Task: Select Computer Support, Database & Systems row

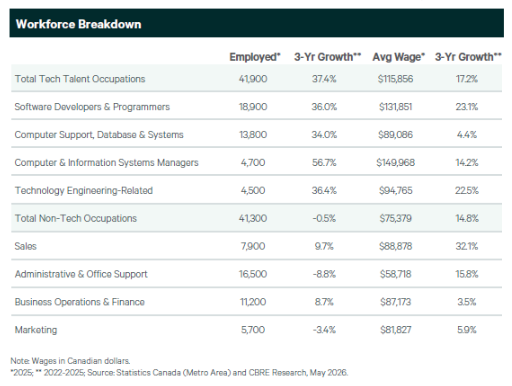Action: [x=256, y=135]
